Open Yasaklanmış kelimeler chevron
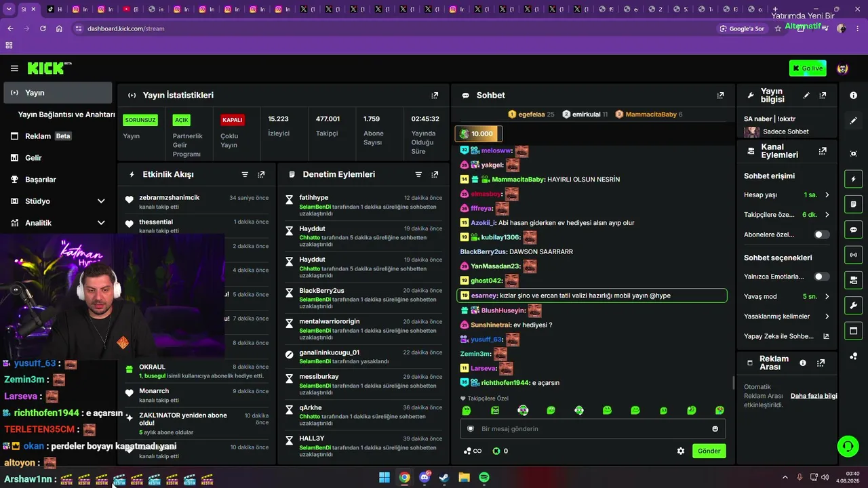This screenshot has height=488, width=868. point(827,317)
